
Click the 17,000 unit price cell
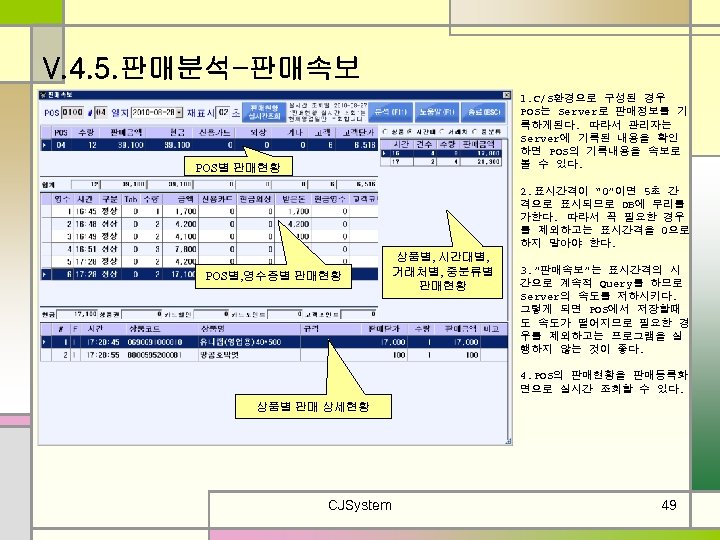(384, 342)
